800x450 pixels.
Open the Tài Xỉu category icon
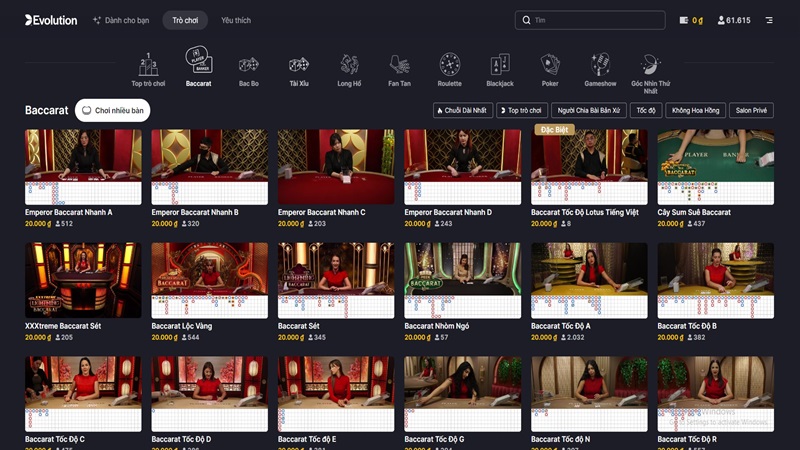pos(299,65)
